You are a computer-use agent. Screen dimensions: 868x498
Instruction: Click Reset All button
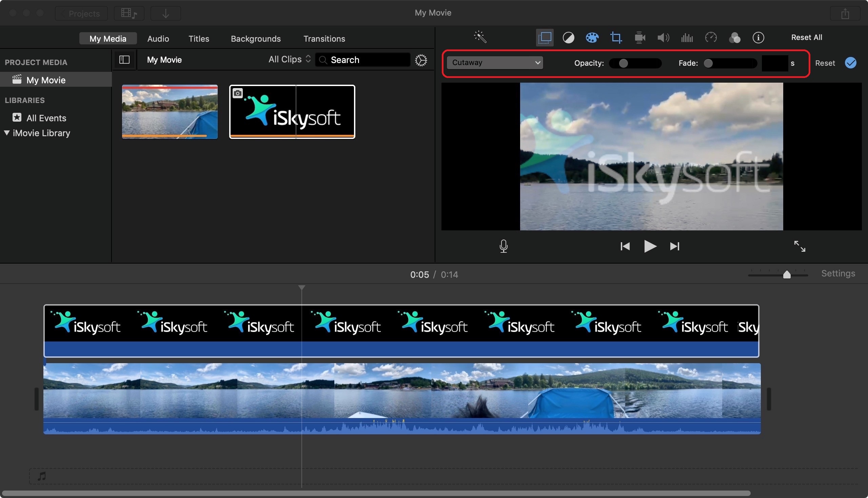tap(806, 37)
